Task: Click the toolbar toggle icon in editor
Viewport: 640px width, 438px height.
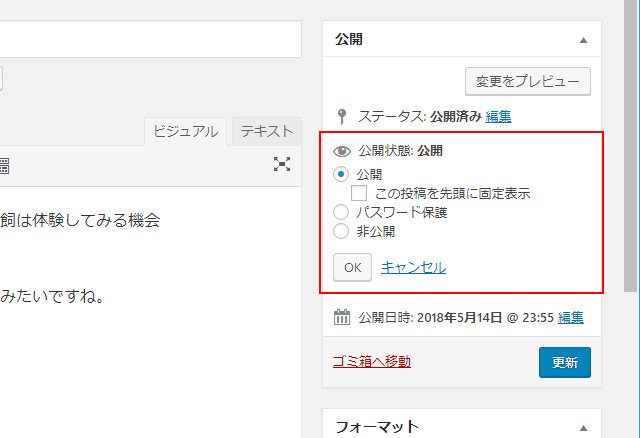Action: pyautogui.click(x=4, y=166)
